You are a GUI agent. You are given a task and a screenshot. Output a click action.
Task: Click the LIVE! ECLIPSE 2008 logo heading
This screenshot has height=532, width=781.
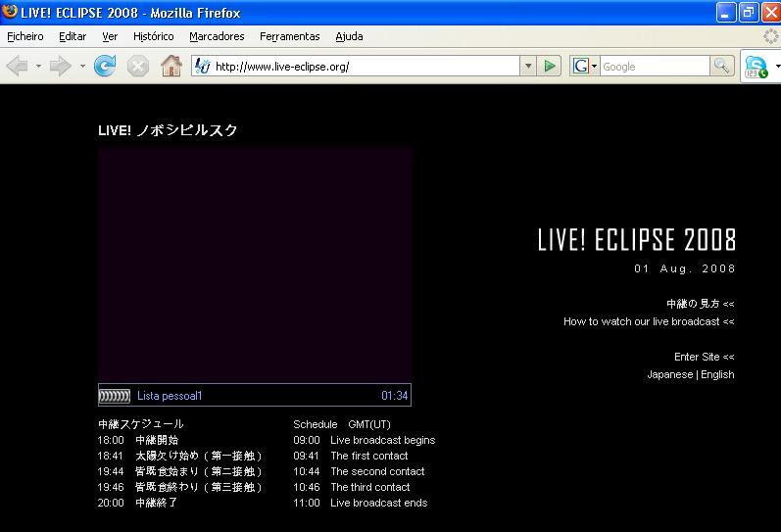click(x=637, y=240)
